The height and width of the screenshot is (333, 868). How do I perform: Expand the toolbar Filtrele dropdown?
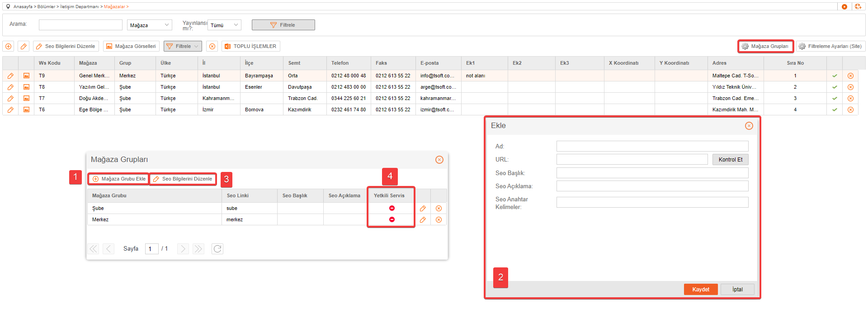point(183,46)
